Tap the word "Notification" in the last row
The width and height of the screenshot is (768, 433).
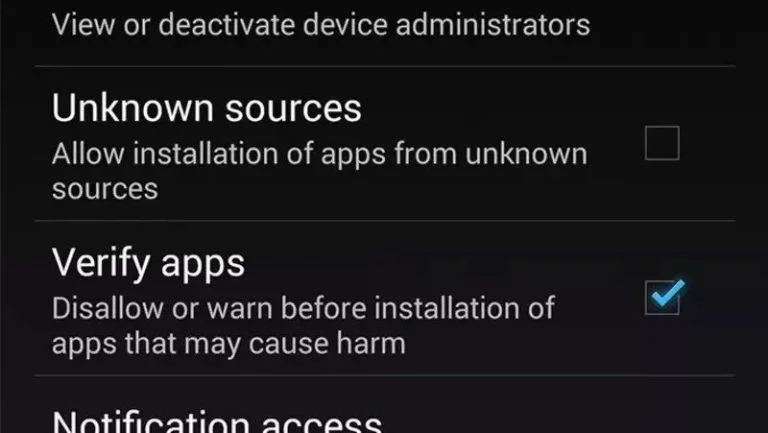150,422
